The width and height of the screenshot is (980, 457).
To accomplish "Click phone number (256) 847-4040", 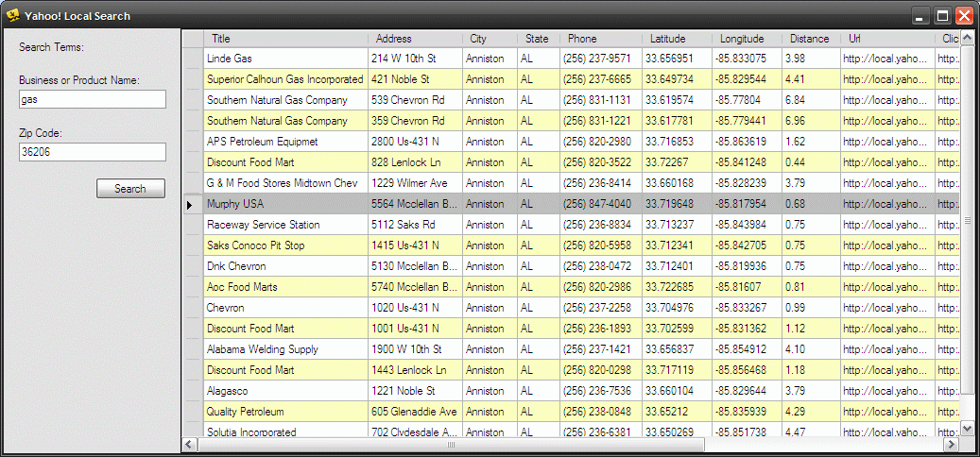I will [x=601, y=204].
